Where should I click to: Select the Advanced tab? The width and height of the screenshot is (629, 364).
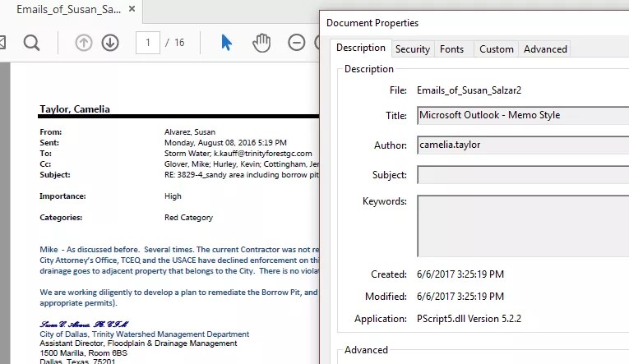click(545, 49)
